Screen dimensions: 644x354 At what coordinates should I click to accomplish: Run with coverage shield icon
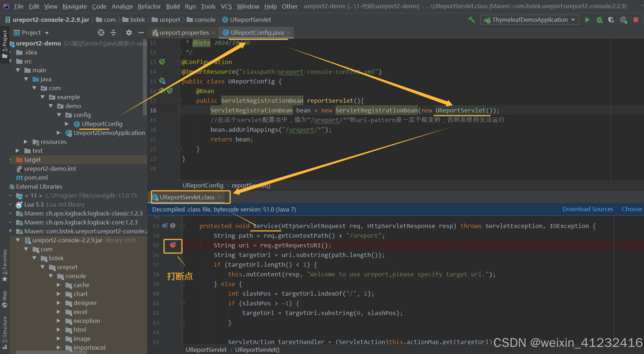pos(611,20)
